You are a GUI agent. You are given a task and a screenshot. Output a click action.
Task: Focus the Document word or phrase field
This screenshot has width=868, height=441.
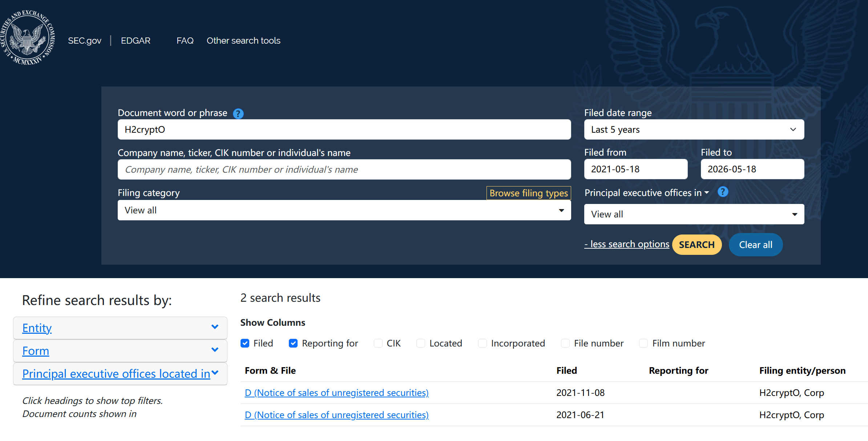344,129
